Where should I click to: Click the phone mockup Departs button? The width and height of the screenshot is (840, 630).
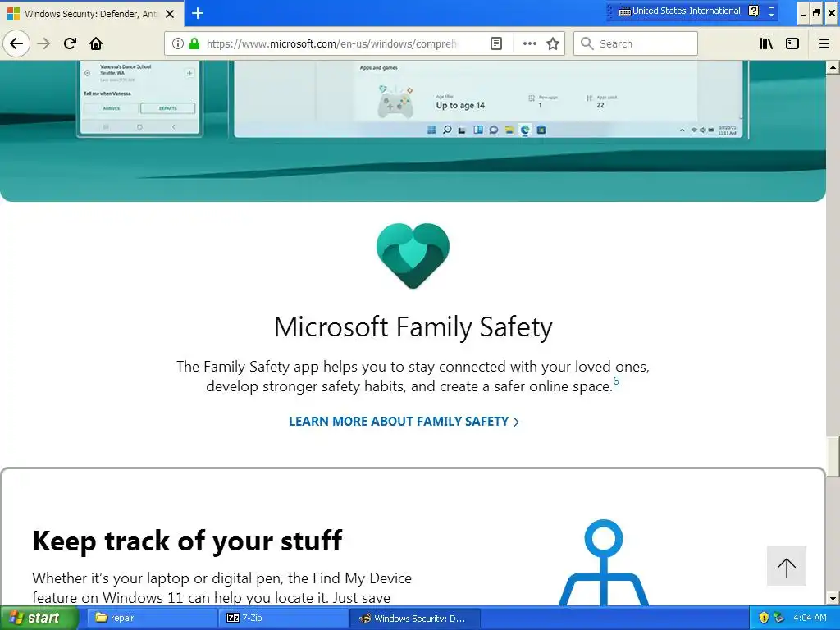167,108
